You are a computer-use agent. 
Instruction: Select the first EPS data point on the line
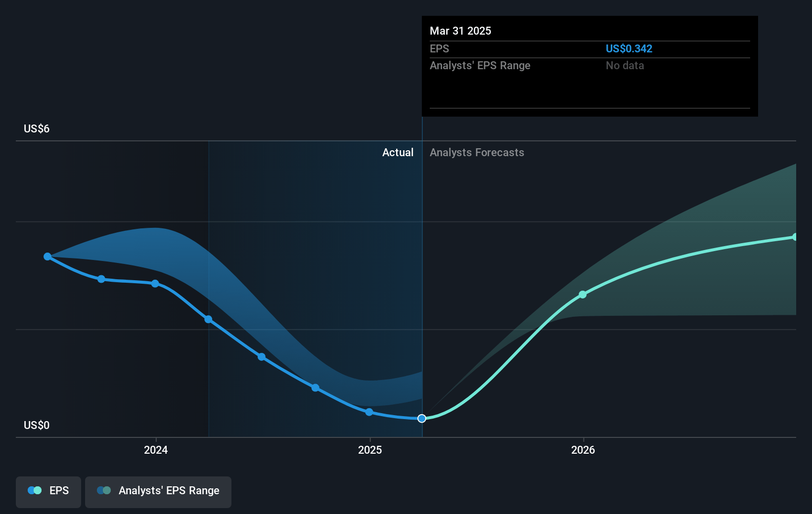(47, 257)
